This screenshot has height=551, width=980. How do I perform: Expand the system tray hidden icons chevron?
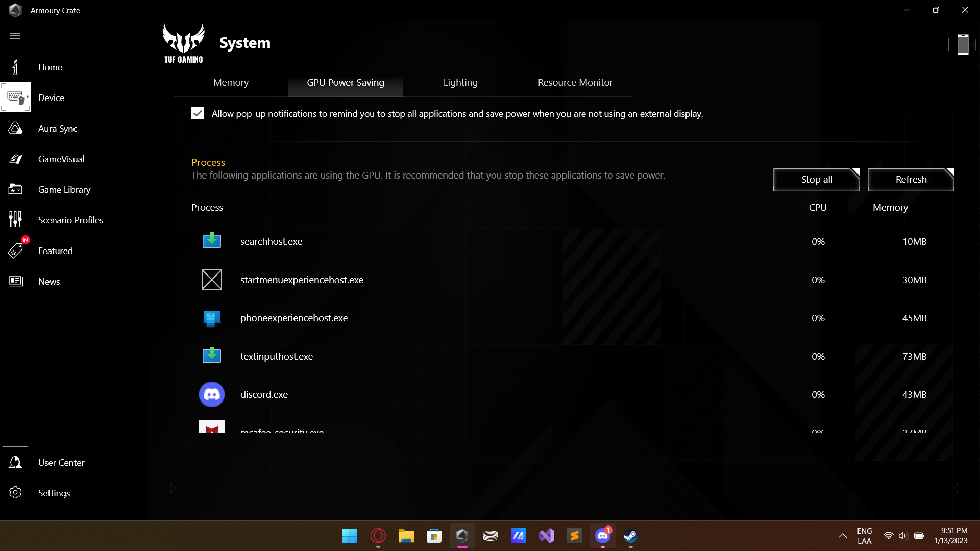tap(842, 536)
